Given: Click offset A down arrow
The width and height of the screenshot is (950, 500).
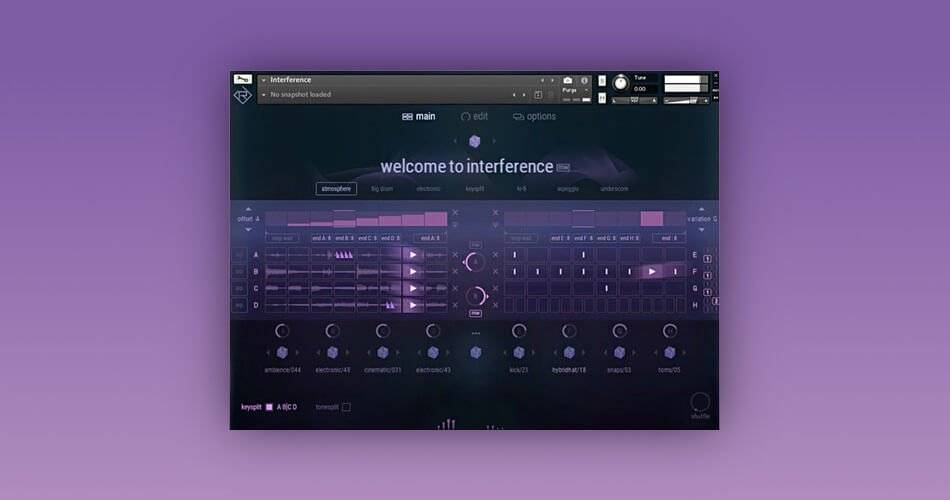Looking at the screenshot, I should [x=248, y=230].
